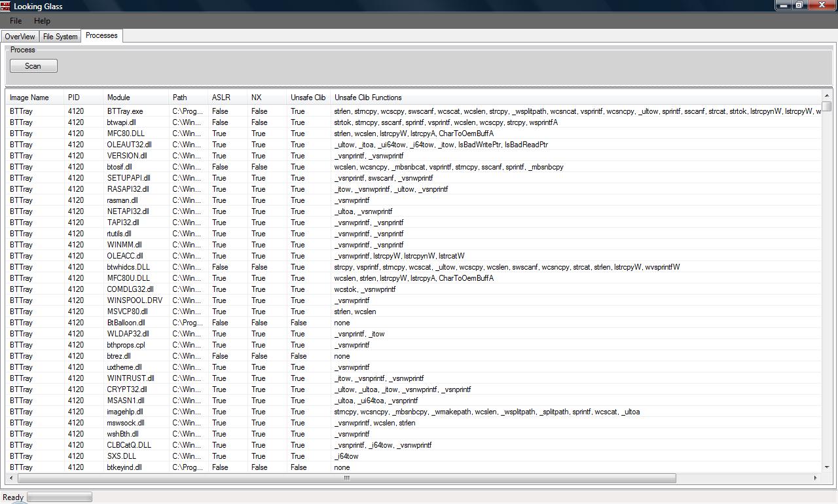Viewport: 838px width, 504px height.
Task: Click the vertical scrollbar thumb
Action: click(x=827, y=107)
